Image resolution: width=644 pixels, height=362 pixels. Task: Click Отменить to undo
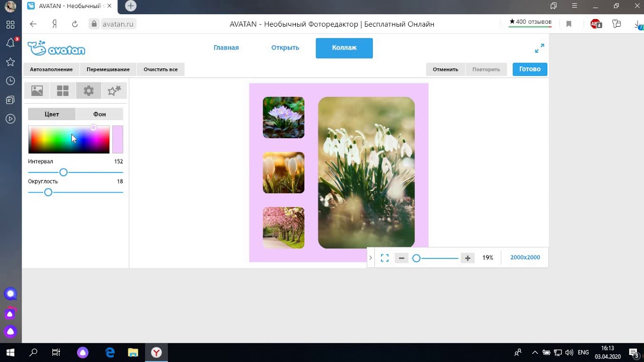(x=445, y=69)
